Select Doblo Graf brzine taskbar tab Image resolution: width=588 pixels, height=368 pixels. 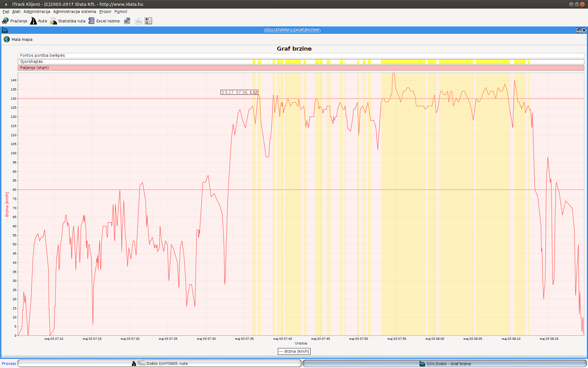tap(445, 364)
